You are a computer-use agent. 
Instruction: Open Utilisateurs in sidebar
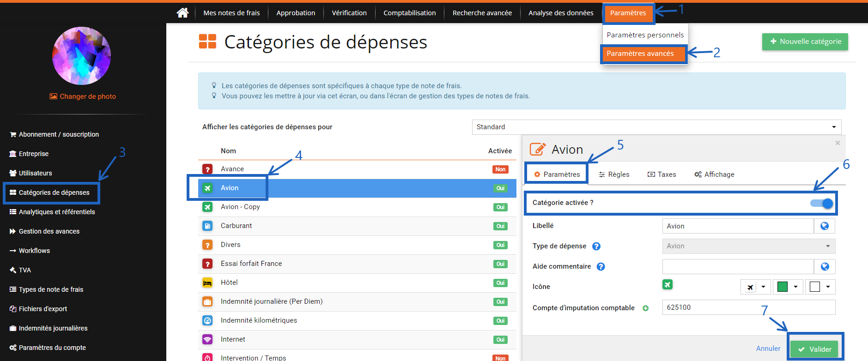click(30, 173)
